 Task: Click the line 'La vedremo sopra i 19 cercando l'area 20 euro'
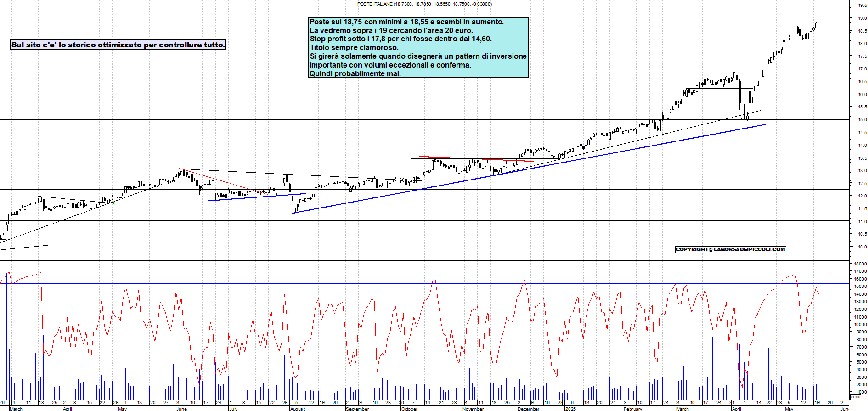(x=391, y=31)
